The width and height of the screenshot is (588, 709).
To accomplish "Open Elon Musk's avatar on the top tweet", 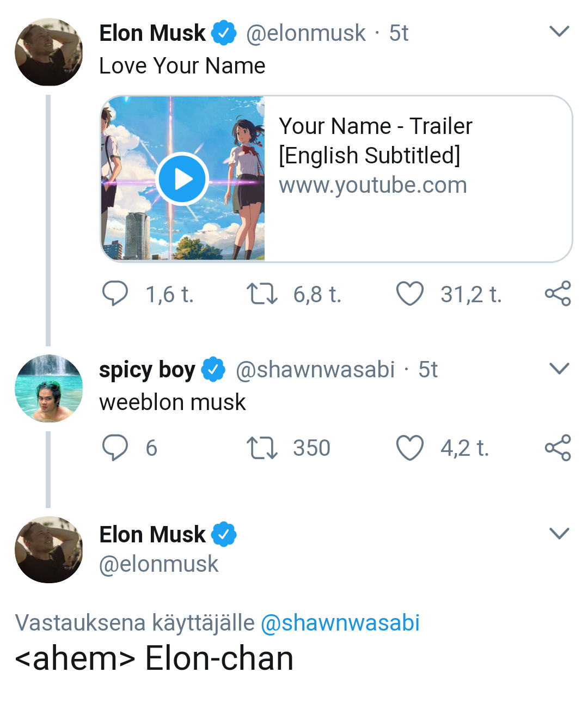I will tap(49, 52).
